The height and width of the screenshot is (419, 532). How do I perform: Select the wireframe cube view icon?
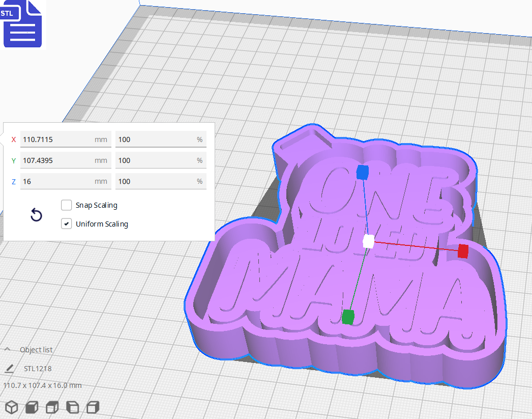[11, 407]
